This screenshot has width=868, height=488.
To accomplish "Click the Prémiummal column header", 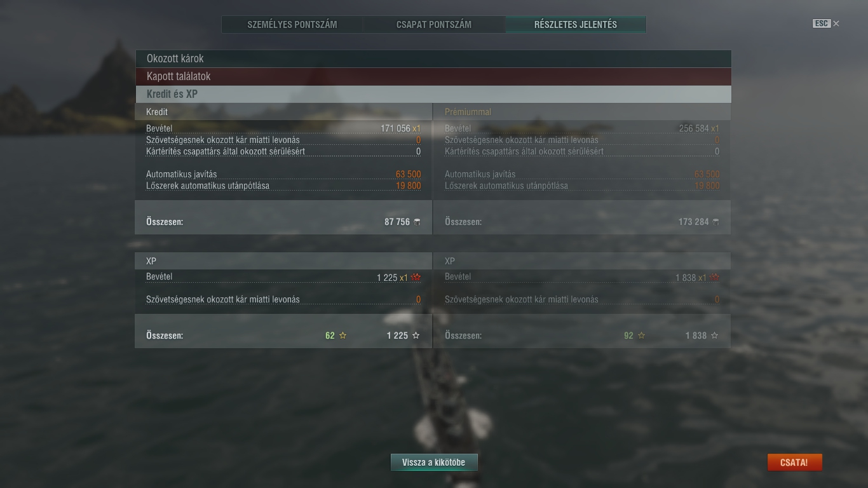I will coord(468,112).
